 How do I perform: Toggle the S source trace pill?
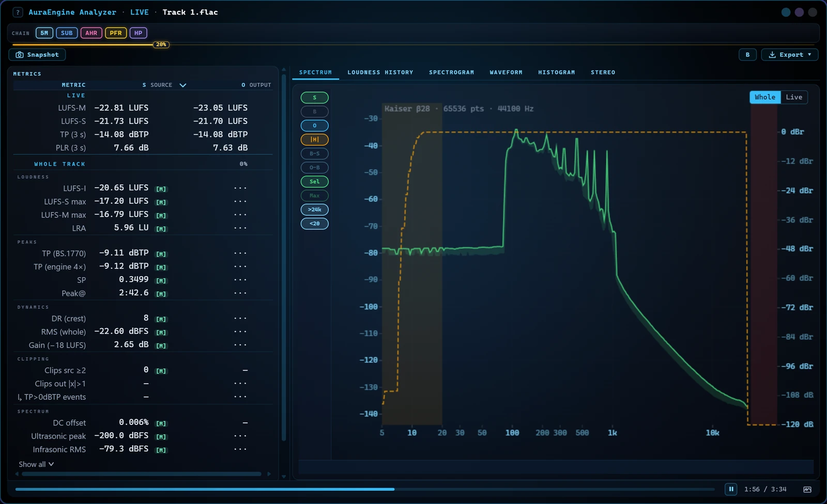point(314,98)
